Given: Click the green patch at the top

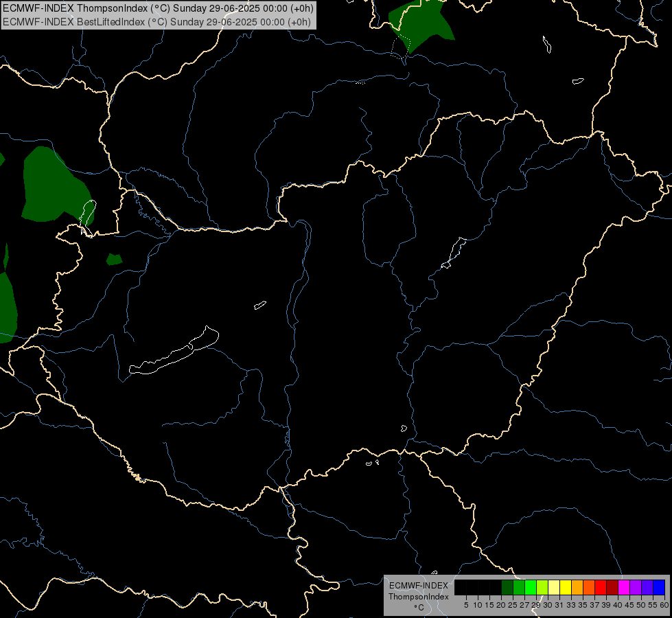Looking at the screenshot, I should pyautogui.click(x=420, y=25).
